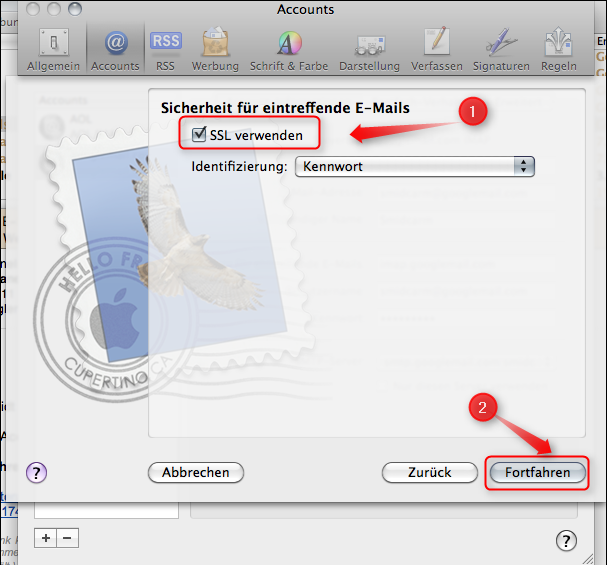Select the Accounts toolbar icon

(x=115, y=50)
